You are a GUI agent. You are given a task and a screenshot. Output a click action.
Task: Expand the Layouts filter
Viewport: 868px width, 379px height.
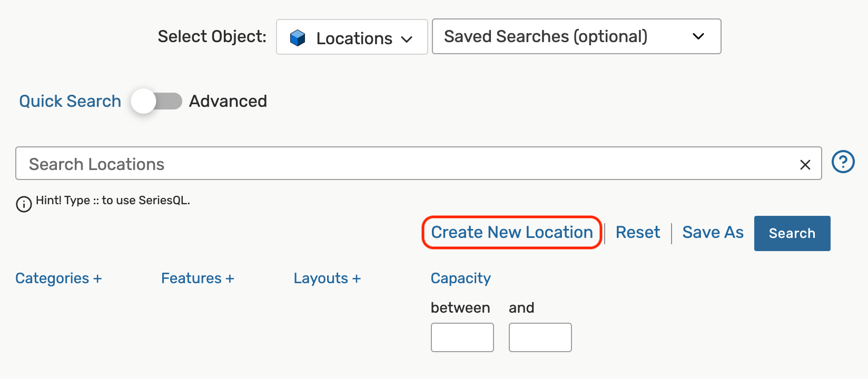coord(327,278)
